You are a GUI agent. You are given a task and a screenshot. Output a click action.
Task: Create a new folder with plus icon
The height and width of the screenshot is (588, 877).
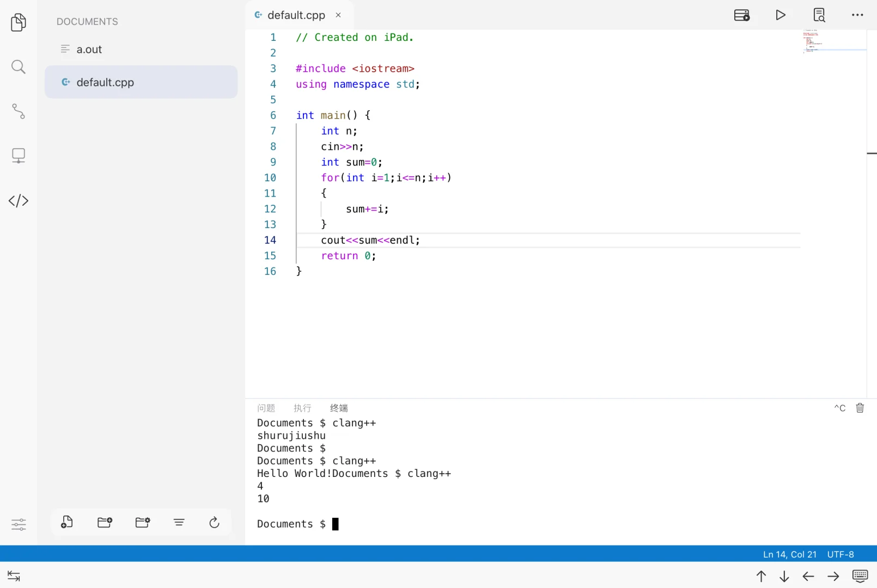pyautogui.click(x=105, y=522)
